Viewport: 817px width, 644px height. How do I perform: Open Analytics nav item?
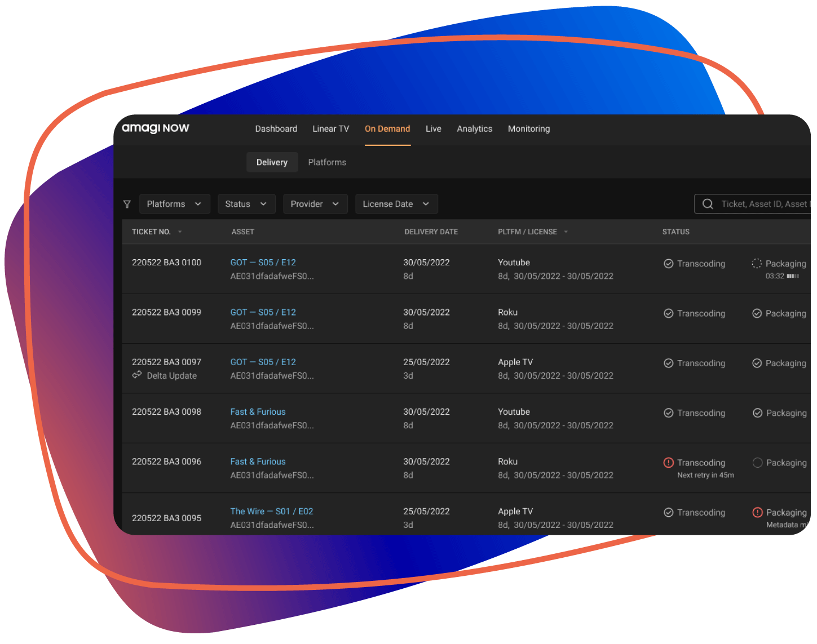(x=475, y=129)
